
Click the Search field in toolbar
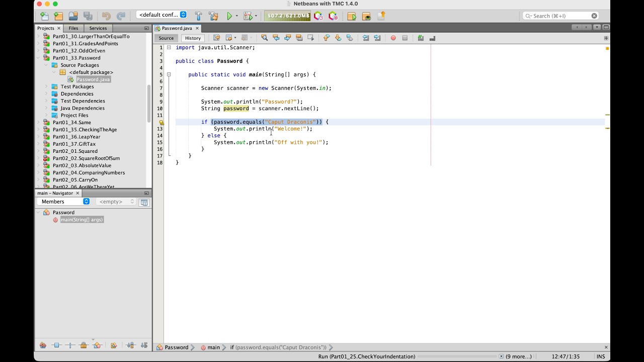tap(561, 16)
